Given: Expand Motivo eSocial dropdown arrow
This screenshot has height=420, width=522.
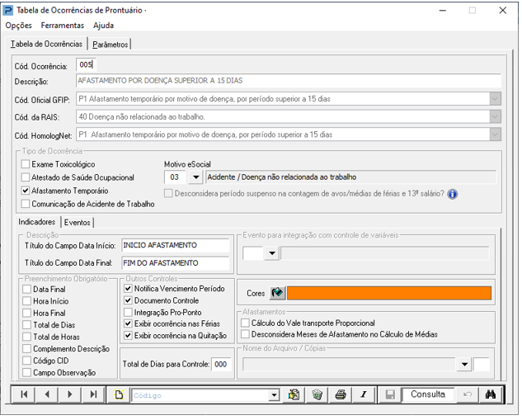Looking at the screenshot, I should coord(195,177).
